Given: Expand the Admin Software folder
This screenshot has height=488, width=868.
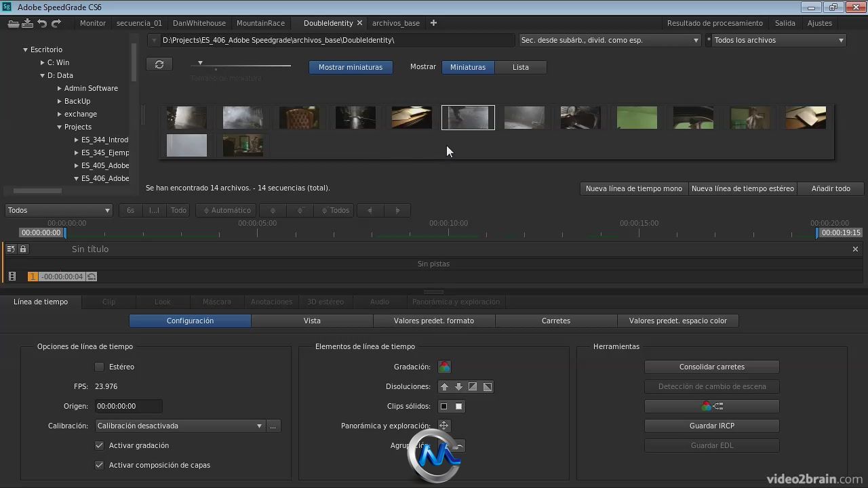Looking at the screenshot, I should pyautogui.click(x=59, y=88).
